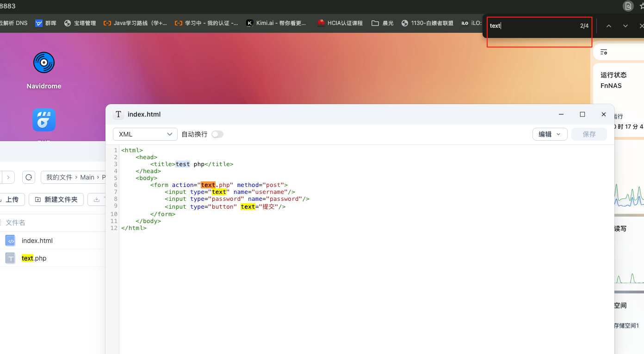Click the closing </html> tag on line 12
Viewport: 644px width, 354px height.
134,228
